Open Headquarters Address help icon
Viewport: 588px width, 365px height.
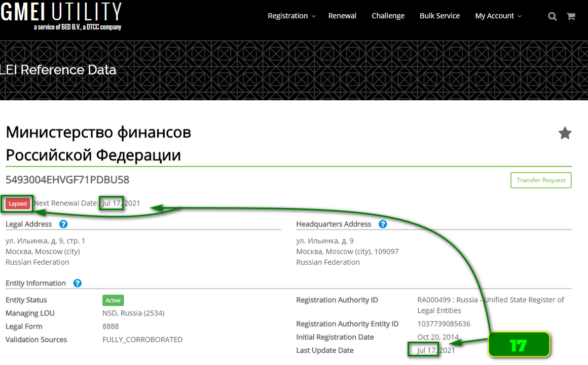click(x=383, y=224)
